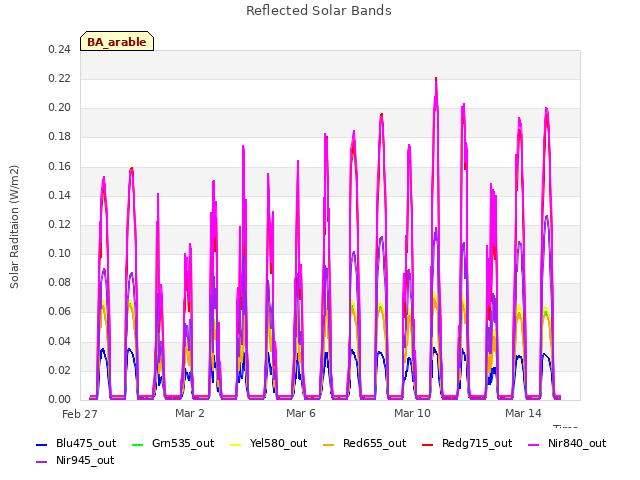Click the red Redg715_out color marker
Screen dimensions: 640x480
428,444
